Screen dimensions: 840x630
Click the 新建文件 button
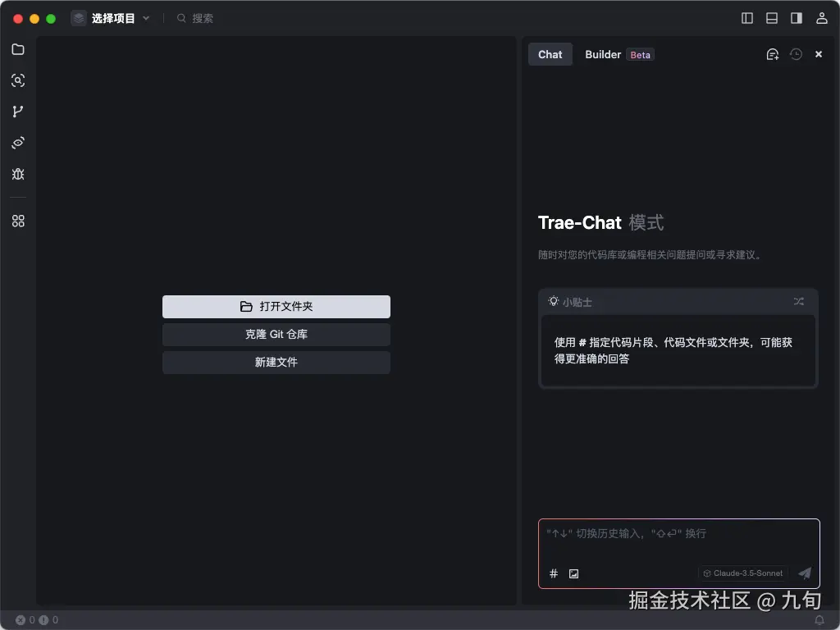click(x=276, y=362)
